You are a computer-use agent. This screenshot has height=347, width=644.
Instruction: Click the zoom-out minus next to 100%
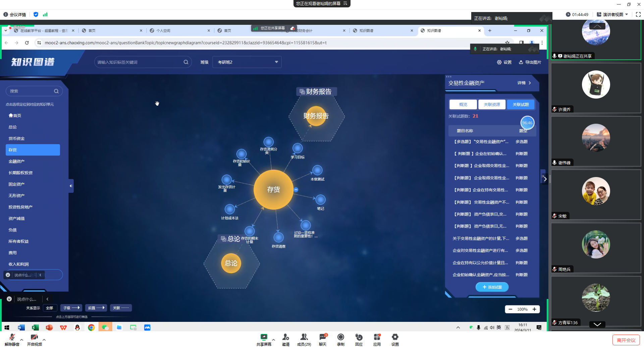(x=511, y=309)
